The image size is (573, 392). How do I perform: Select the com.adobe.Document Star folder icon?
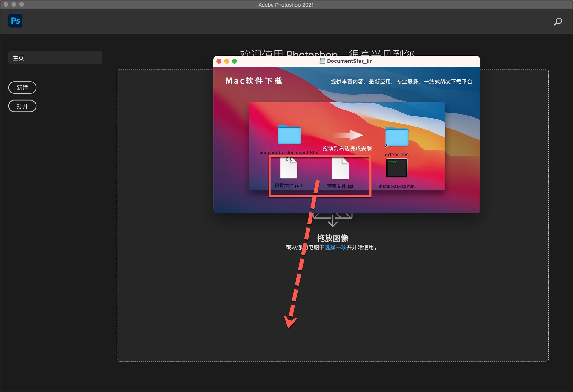click(289, 135)
